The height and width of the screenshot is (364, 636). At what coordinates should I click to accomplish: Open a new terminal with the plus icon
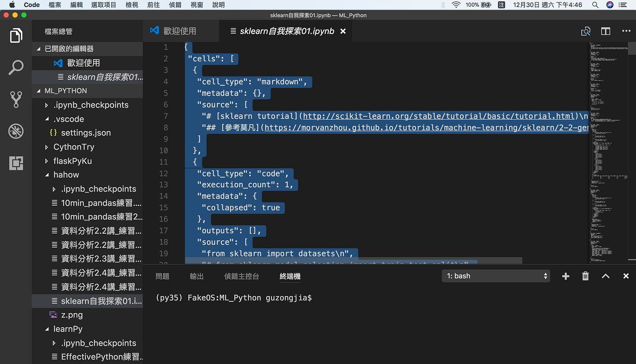point(565,275)
